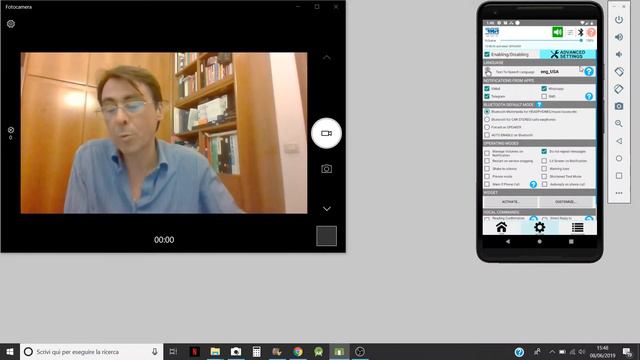Show hidden system tray icons
The width and height of the screenshot is (640, 360).
point(552,351)
